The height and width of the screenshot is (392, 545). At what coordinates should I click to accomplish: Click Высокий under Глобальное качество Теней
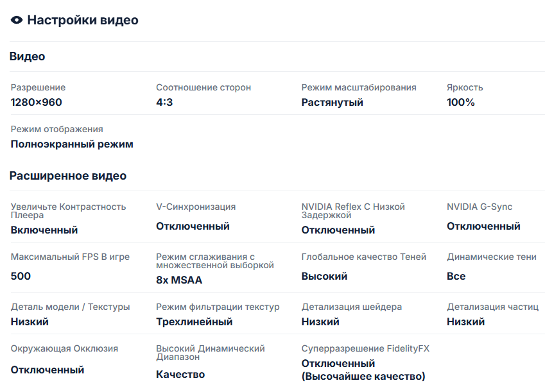pyautogui.click(x=324, y=277)
